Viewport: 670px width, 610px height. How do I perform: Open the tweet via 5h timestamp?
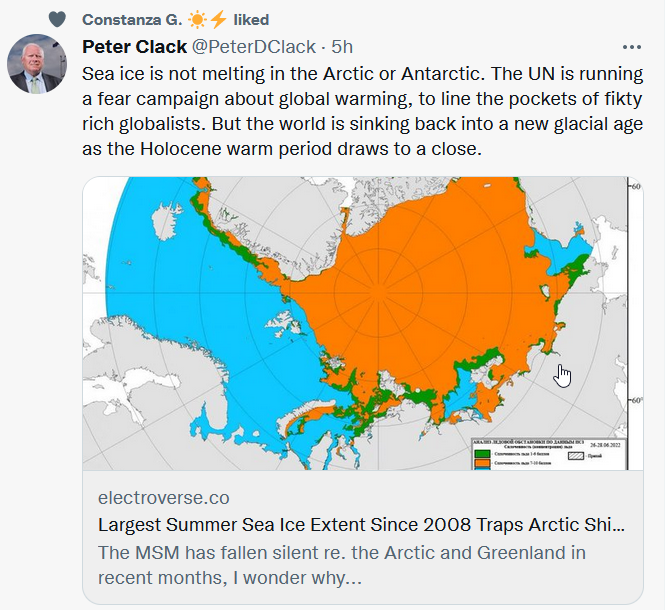342,47
